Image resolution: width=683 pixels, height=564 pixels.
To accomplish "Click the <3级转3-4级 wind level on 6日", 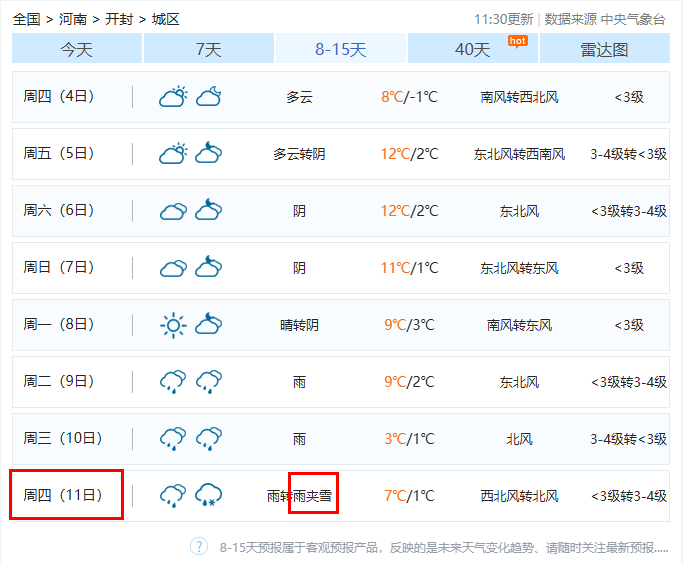I will coord(629,211).
